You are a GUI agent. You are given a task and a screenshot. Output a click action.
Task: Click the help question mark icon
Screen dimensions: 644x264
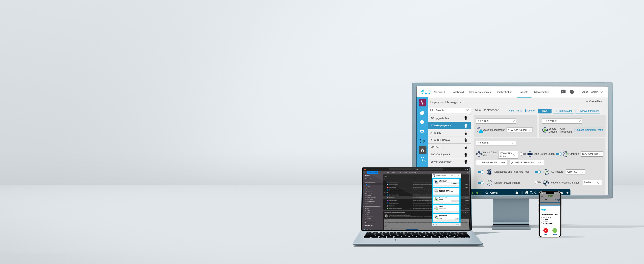(572, 92)
